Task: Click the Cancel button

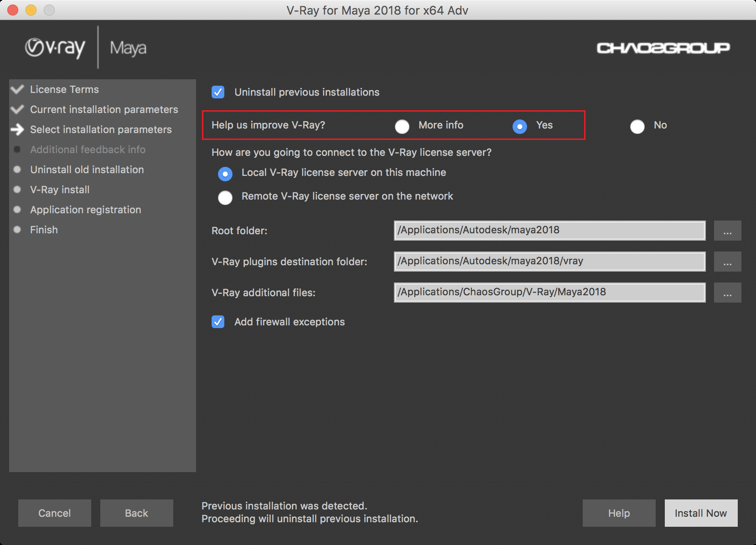Action: (x=55, y=513)
